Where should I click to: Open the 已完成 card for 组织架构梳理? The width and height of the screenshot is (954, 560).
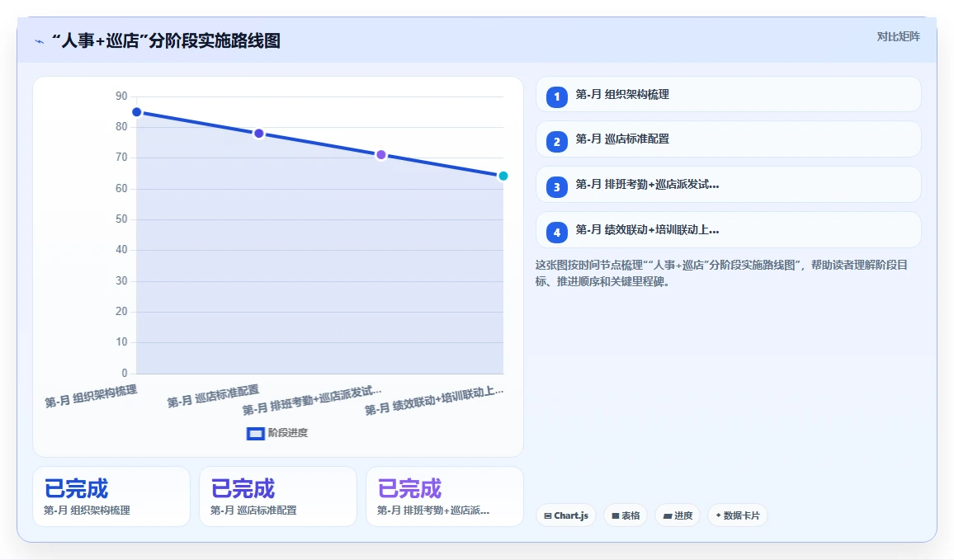tap(111, 496)
